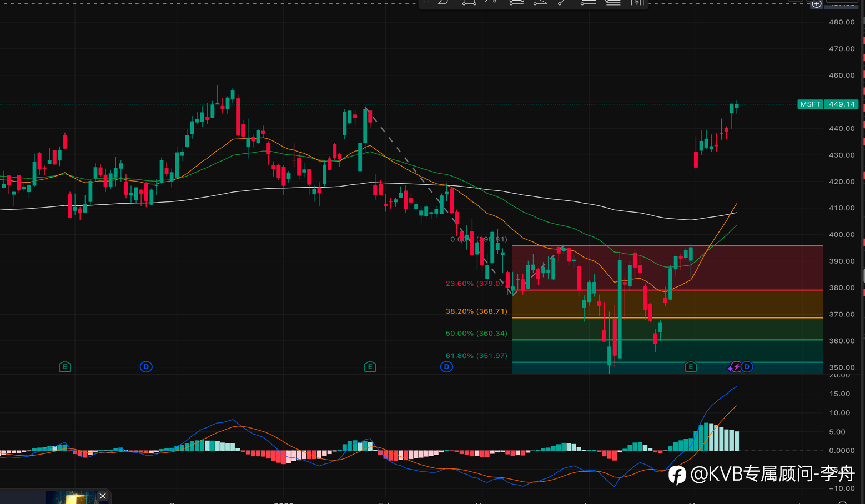Open the leftmost blue dividend D marker
Screen dimensions: 865x504
click(146, 366)
